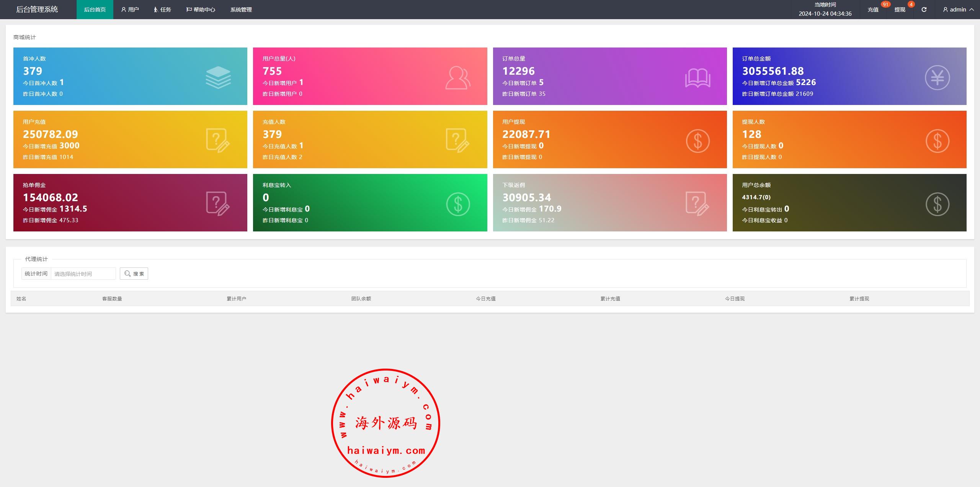Click the dollar icon on 用户提现 card
The height and width of the screenshot is (487, 980).
[697, 141]
